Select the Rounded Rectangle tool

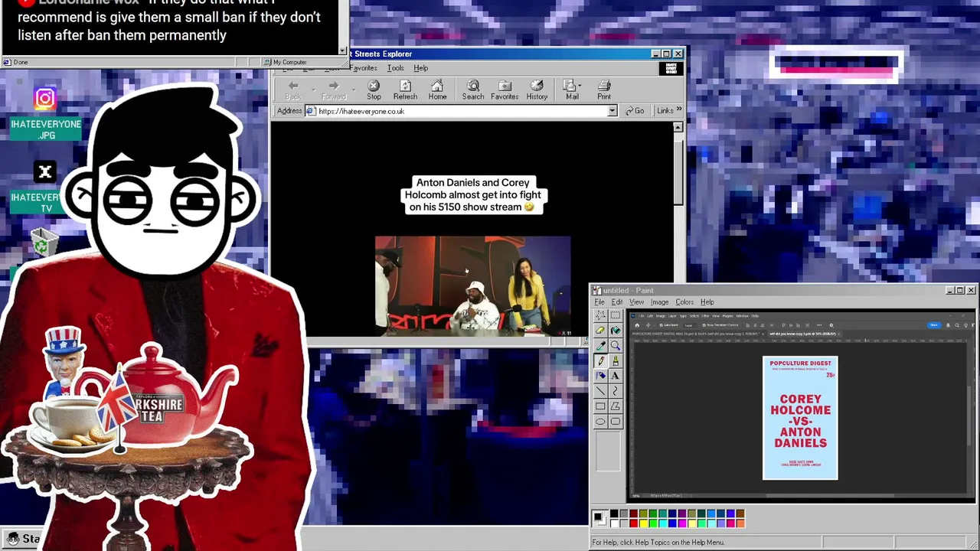tap(615, 422)
